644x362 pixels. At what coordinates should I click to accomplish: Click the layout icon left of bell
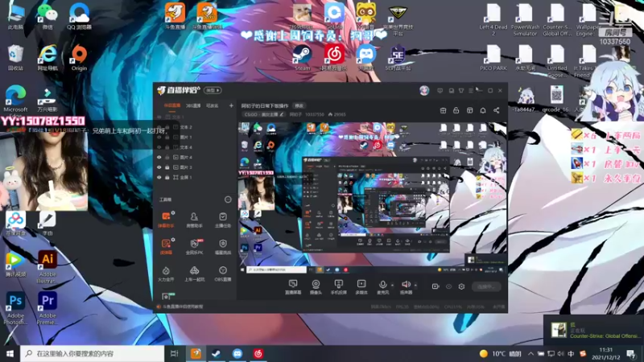[x=469, y=110]
